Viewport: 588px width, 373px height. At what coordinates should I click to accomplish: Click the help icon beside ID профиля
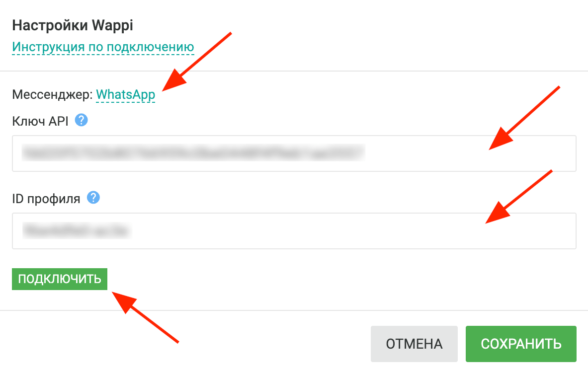pyautogui.click(x=93, y=198)
